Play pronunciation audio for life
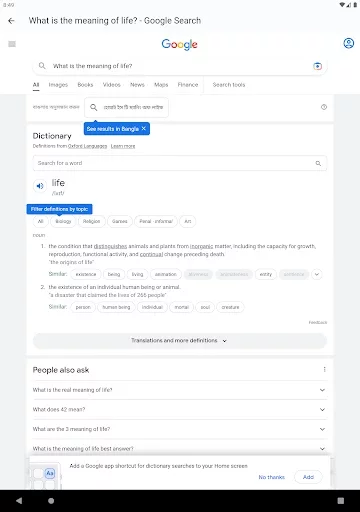The height and width of the screenshot is (512, 360). (x=40, y=186)
